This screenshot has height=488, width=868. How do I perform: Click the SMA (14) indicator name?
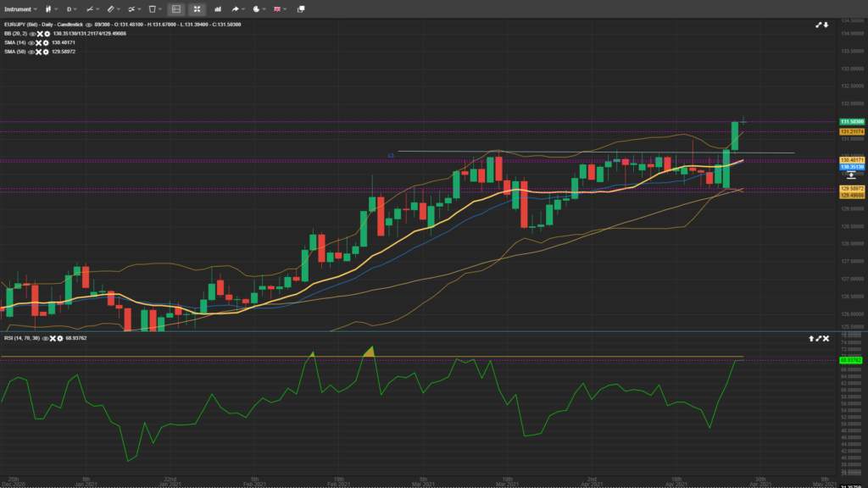point(15,43)
